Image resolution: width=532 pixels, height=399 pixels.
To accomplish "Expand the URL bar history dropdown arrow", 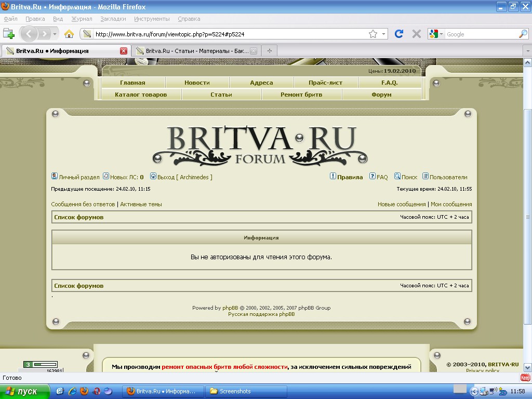I will 384,34.
